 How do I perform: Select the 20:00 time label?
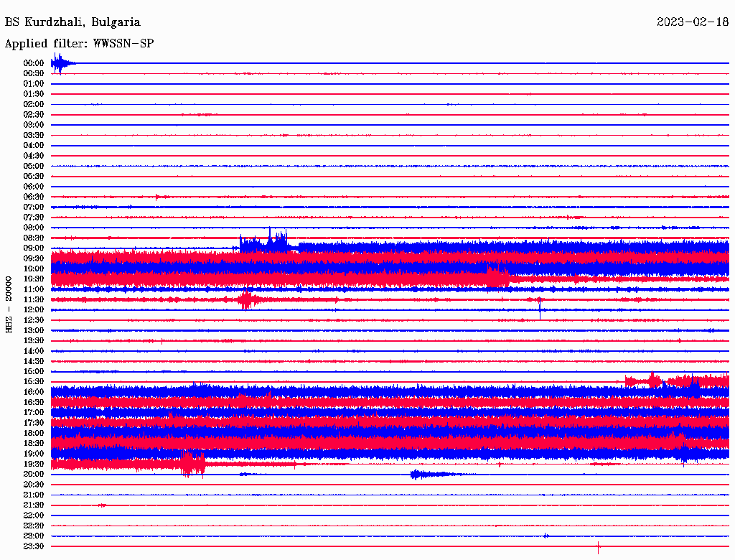click(34, 474)
